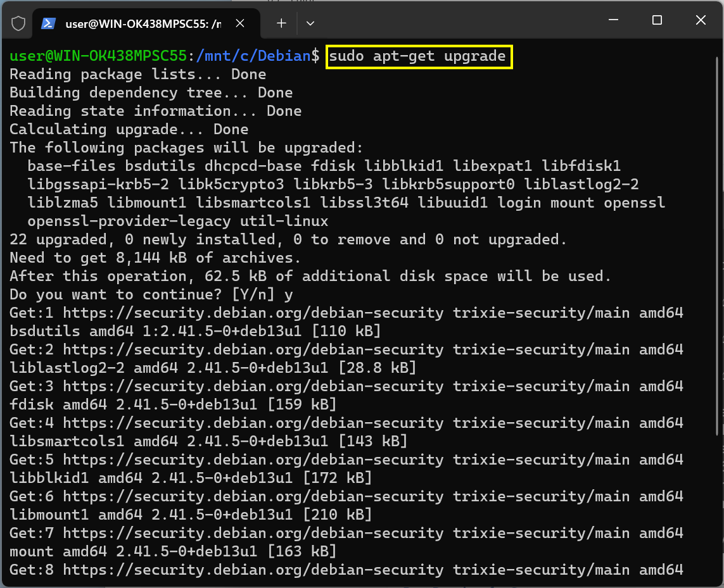The width and height of the screenshot is (724, 588).
Task: Click the Get:3 security.debian.org URL
Action: 253,386
